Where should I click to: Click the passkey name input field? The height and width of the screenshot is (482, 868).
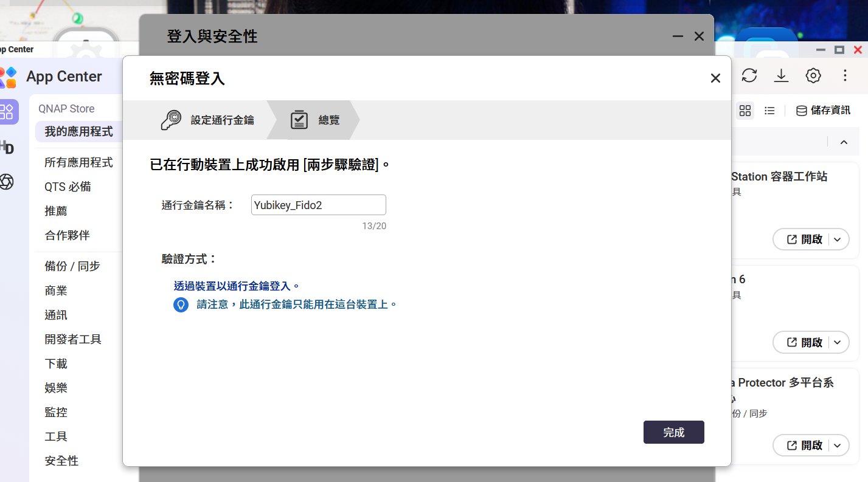coord(318,205)
